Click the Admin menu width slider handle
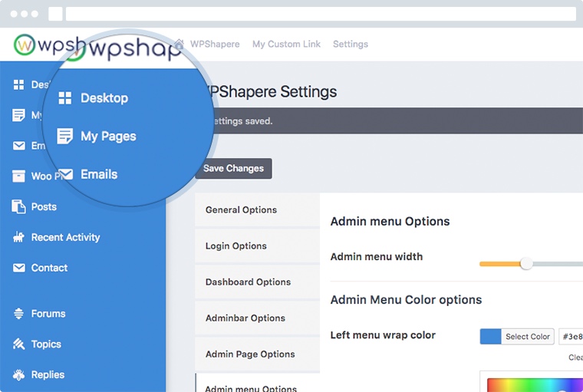Viewport: 583px width, 392px height. coord(526,264)
